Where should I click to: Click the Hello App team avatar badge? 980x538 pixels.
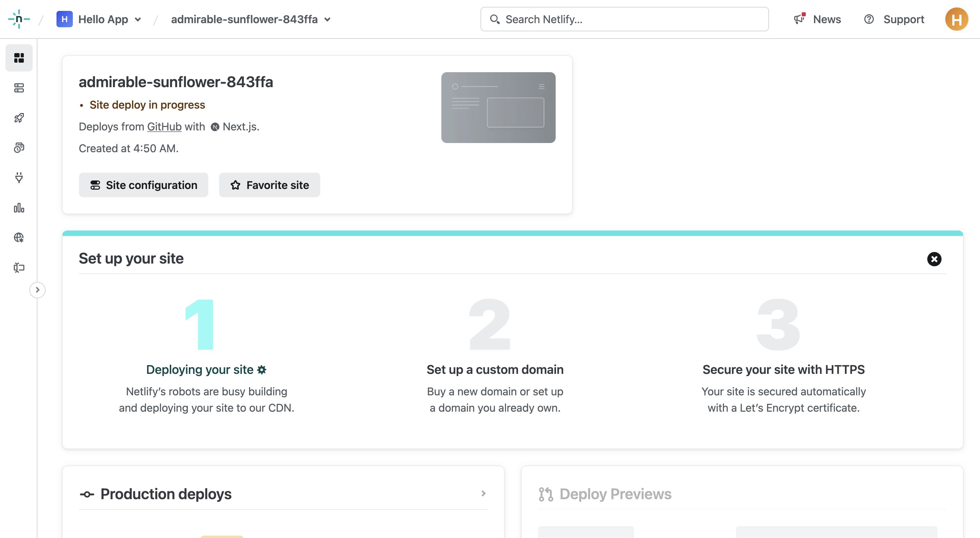65,19
